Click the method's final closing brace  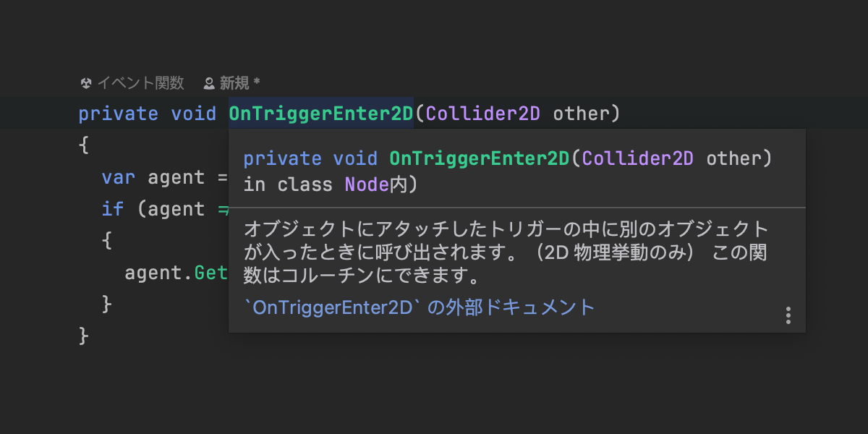tap(83, 336)
